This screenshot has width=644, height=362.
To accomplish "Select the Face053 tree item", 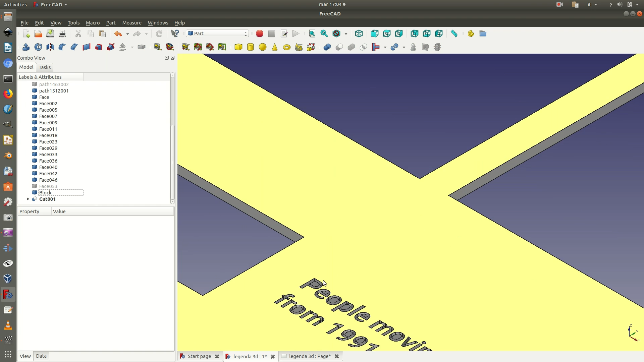I will 48,186.
